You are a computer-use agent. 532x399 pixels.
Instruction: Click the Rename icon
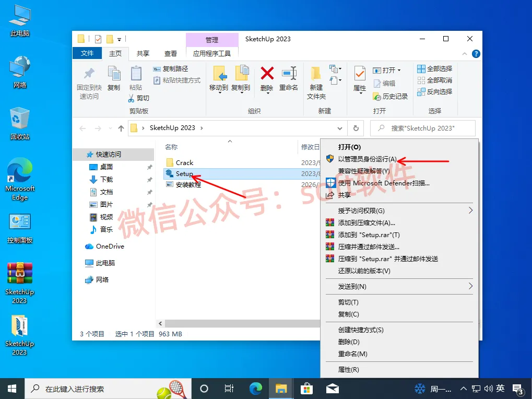pos(289,73)
